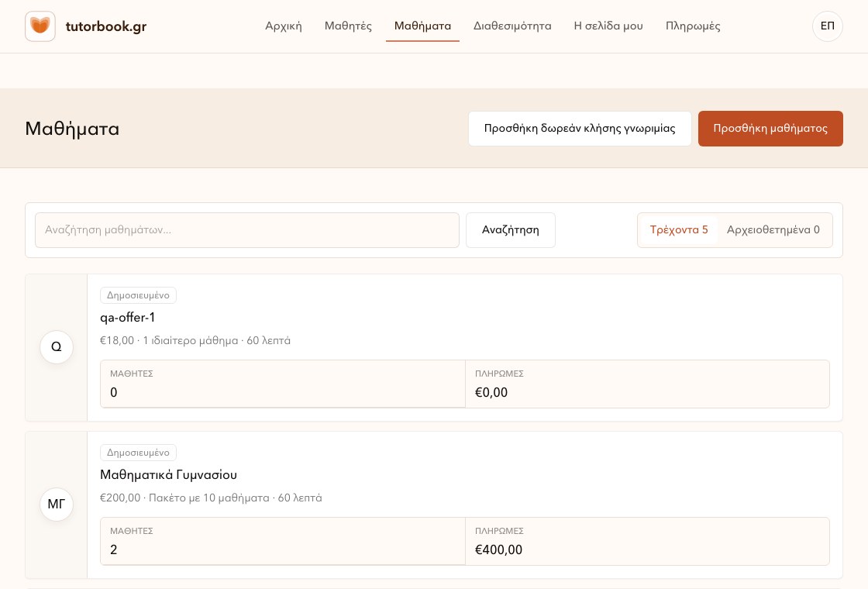Click the Προσθήκη μαθήματος button
The image size is (868, 589).
[x=770, y=129]
